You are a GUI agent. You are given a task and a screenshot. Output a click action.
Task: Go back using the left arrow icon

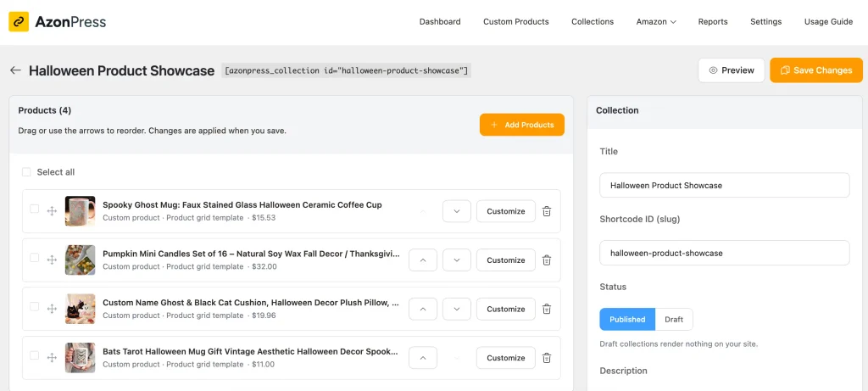(x=15, y=70)
